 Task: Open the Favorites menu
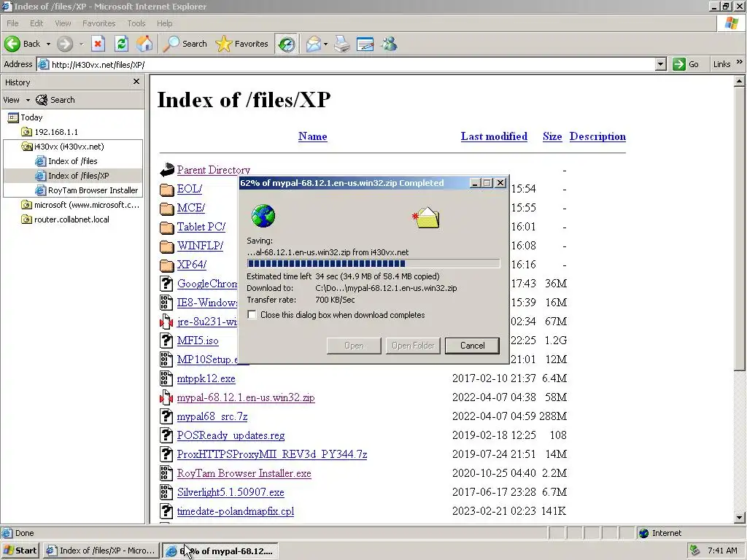[x=98, y=23]
